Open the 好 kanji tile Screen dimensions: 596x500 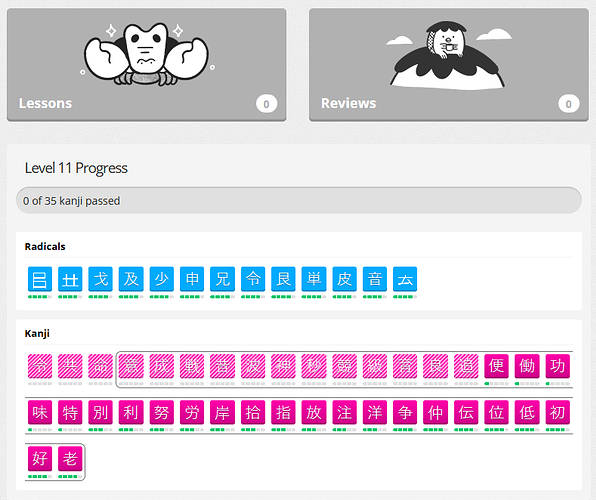pyautogui.click(x=40, y=459)
